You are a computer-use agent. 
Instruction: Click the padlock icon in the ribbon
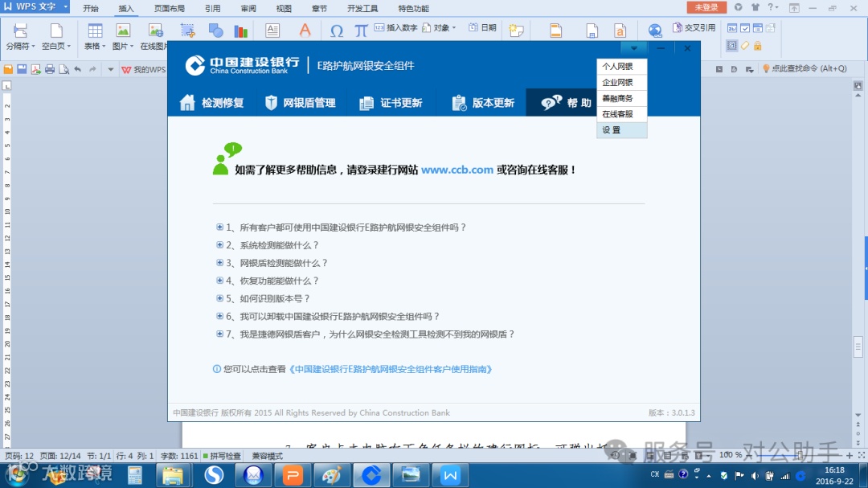tap(757, 46)
